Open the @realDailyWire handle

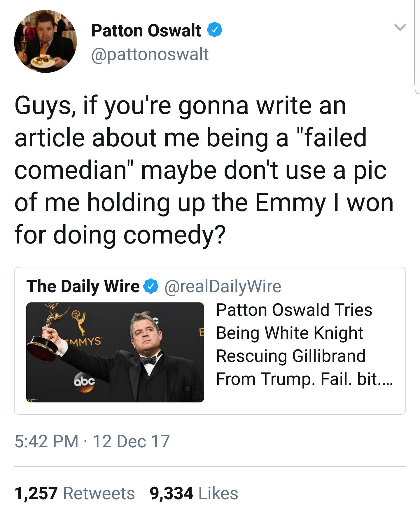tap(223, 286)
